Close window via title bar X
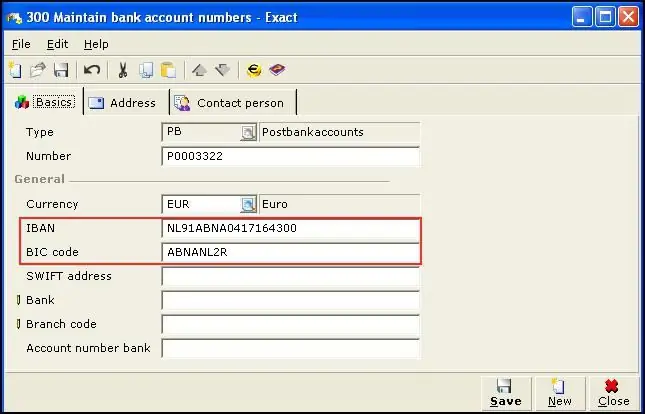The image size is (645, 414). [629, 17]
